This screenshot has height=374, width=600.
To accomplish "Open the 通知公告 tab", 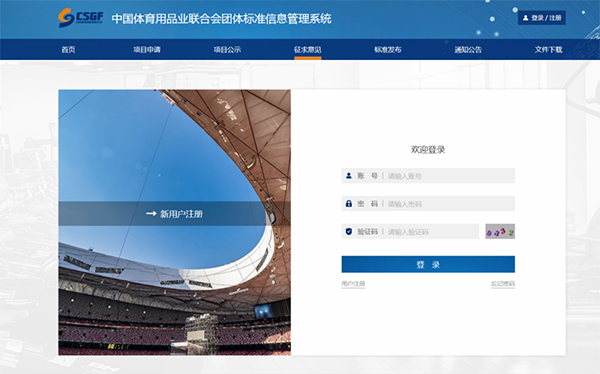I will (468, 49).
